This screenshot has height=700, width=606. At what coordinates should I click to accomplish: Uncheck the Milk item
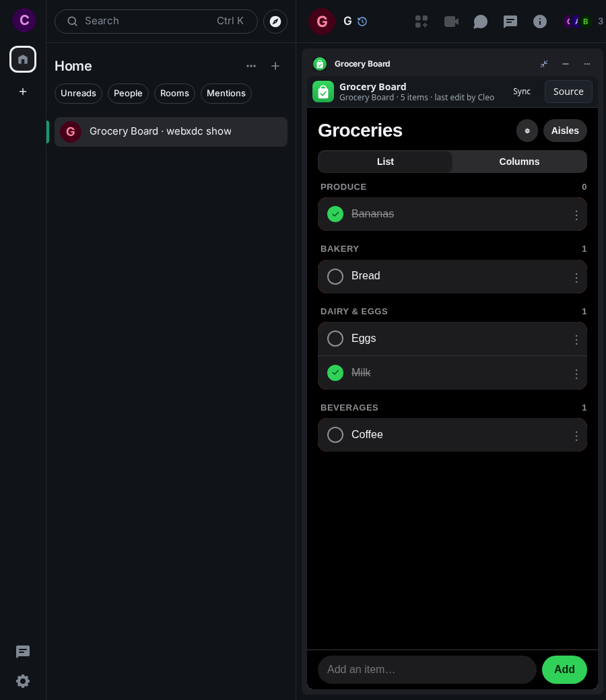(335, 373)
